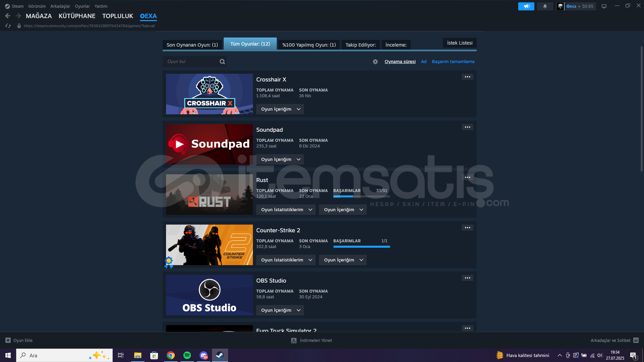Image resolution: width=644 pixels, height=362 pixels.
Task: Open more options for Rust
Action: [x=468, y=177]
